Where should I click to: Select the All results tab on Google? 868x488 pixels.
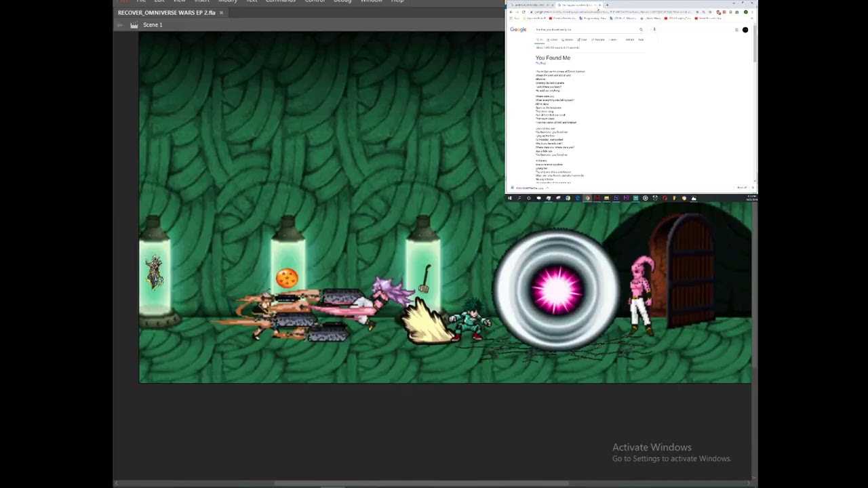539,40
